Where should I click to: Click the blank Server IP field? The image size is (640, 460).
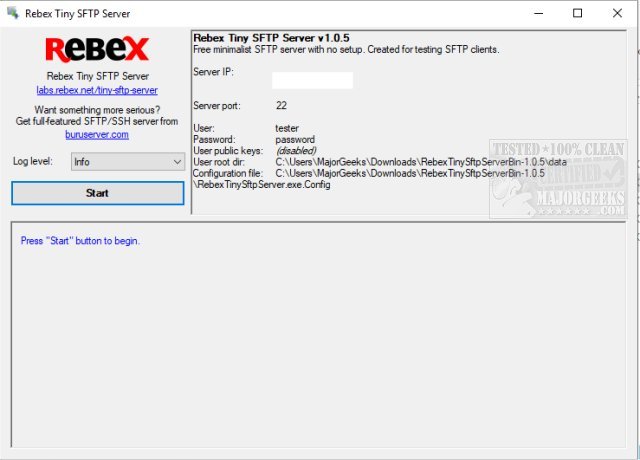point(312,80)
